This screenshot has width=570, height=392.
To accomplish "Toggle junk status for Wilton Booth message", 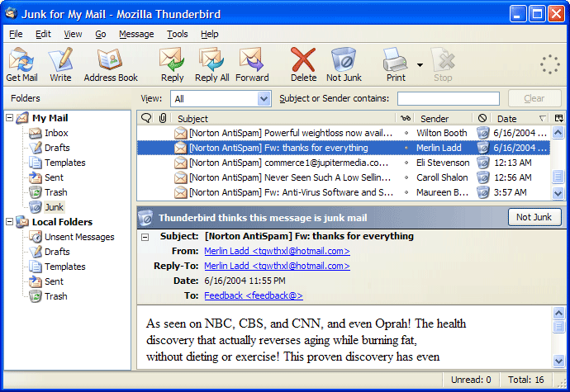I will point(482,133).
